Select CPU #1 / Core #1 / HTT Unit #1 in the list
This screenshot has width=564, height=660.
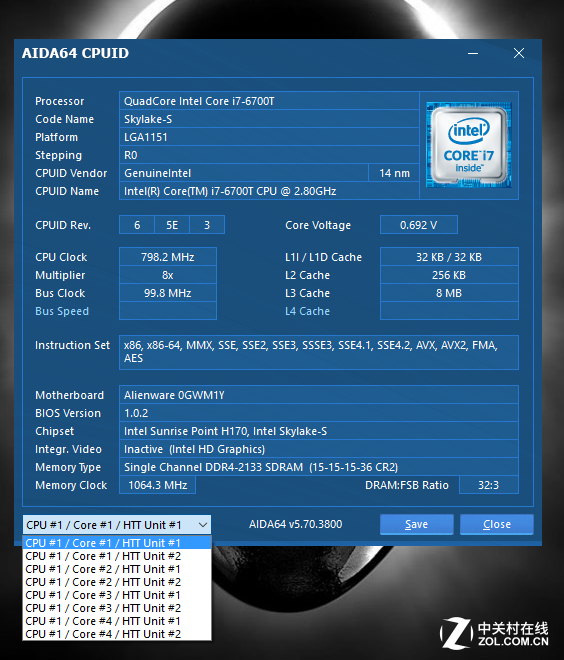coord(117,543)
